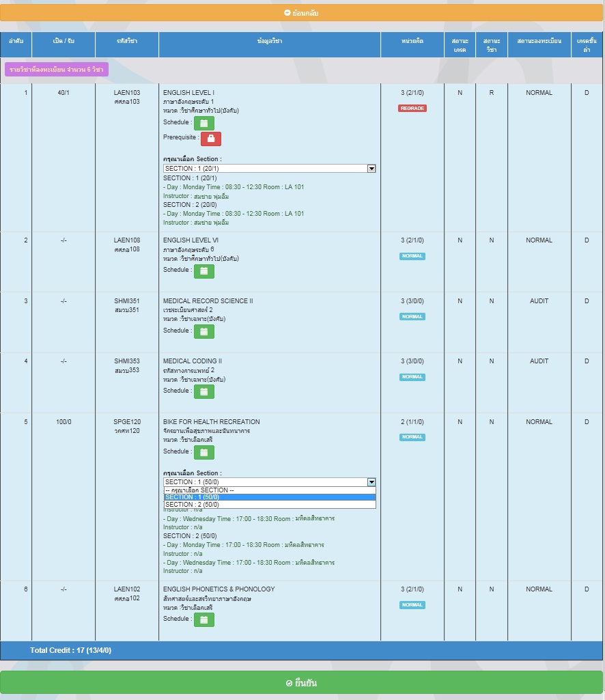Image resolution: width=605 pixels, height=700 pixels.
Task: Click NORMAL registration status in the LAEN108 row
Action: tap(539, 240)
